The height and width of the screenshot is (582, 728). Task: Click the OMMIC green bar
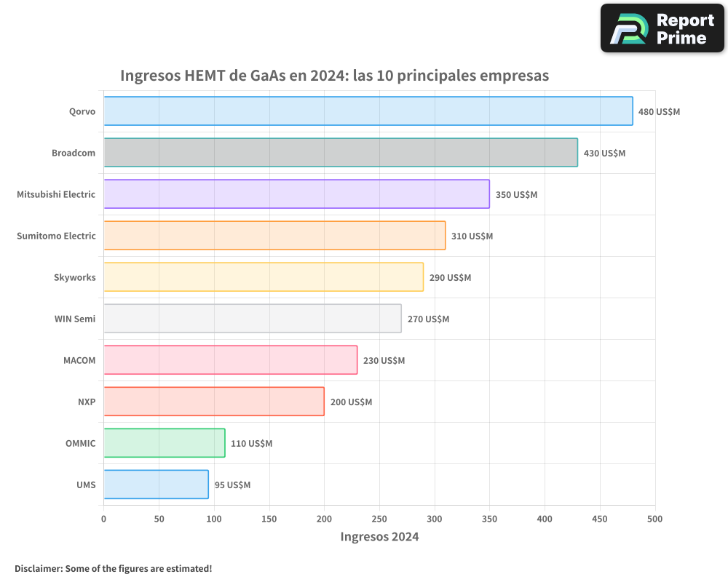[164, 443]
